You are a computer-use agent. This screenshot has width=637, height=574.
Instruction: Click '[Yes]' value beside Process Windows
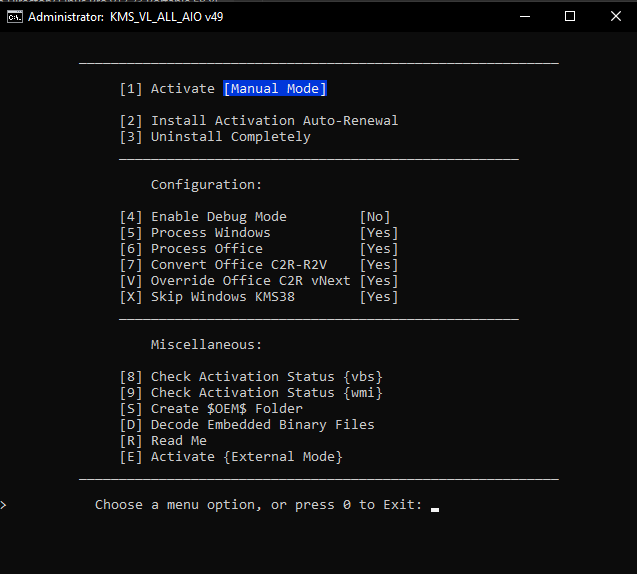pos(379,233)
